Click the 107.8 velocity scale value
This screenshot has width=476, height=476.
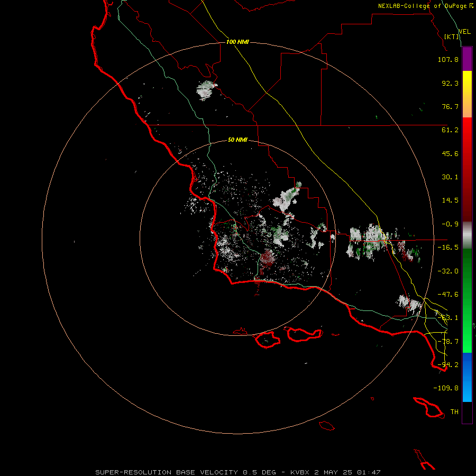448,59
